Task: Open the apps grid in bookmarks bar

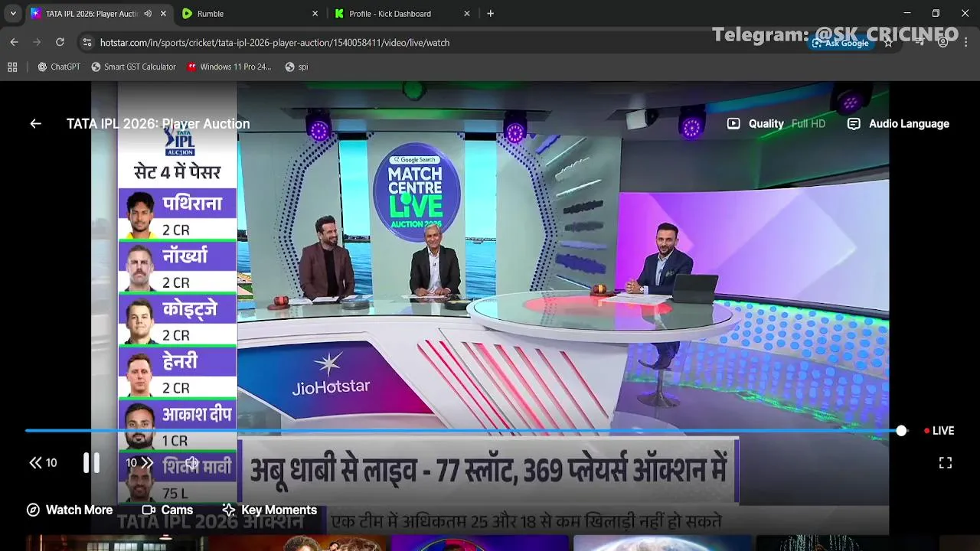Action: (12, 67)
